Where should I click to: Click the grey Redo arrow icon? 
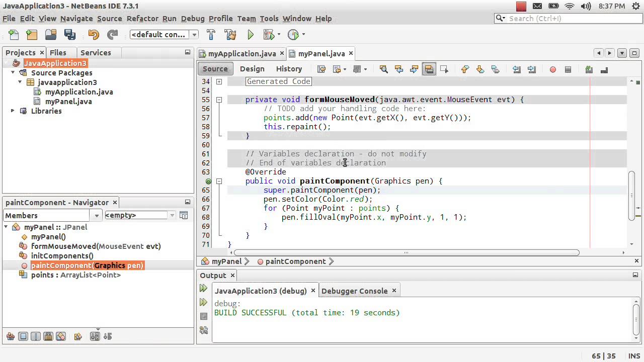coord(112,35)
